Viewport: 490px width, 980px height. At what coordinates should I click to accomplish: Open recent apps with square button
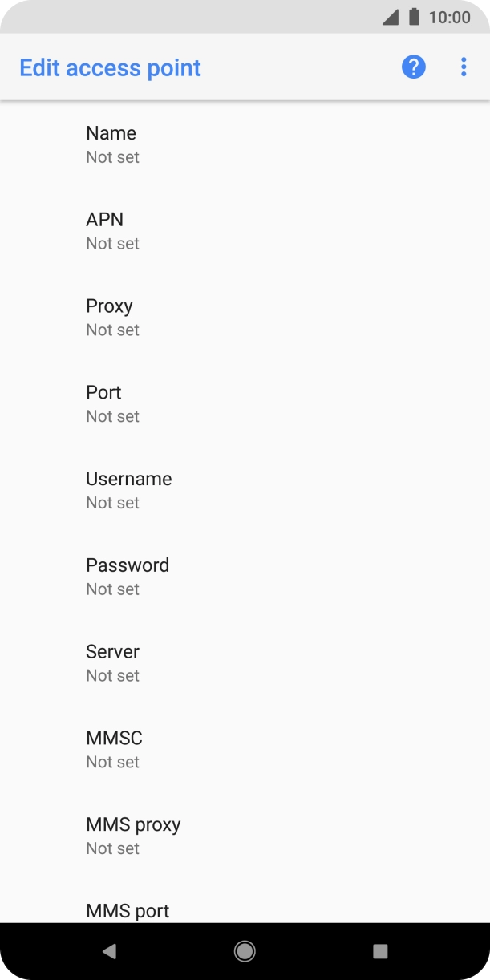pos(380,951)
